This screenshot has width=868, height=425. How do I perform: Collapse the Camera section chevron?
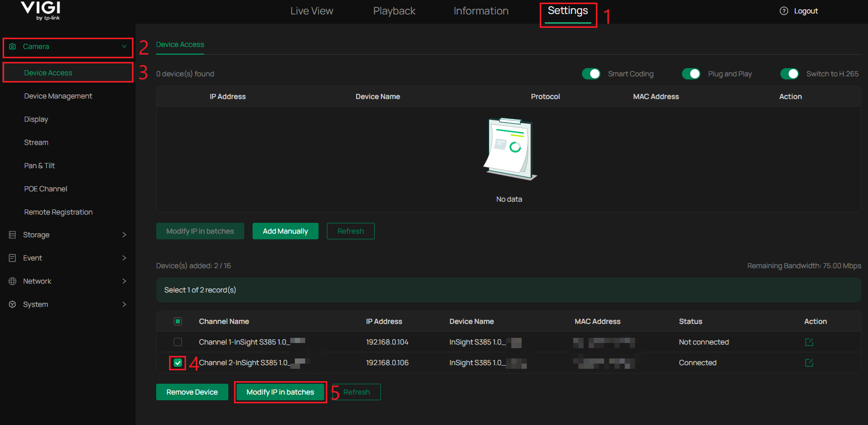pos(124,46)
